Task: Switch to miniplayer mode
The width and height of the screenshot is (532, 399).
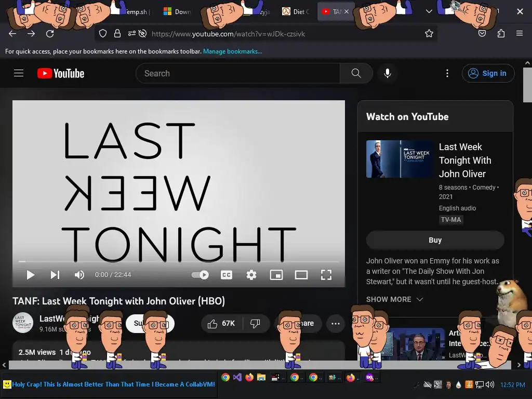Action: [276, 275]
